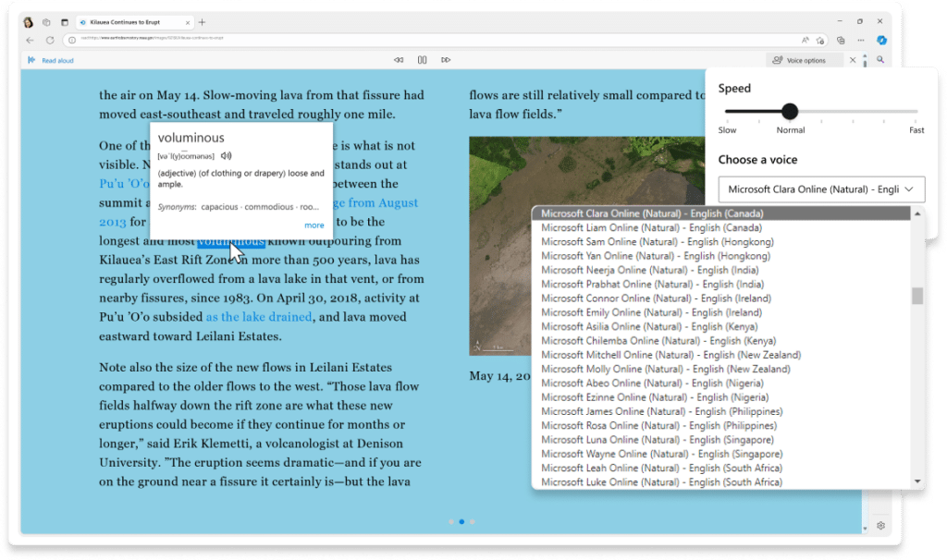This screenshot has width=947, height=560.
Task: Select the third carousel dot
Action: 473,521
